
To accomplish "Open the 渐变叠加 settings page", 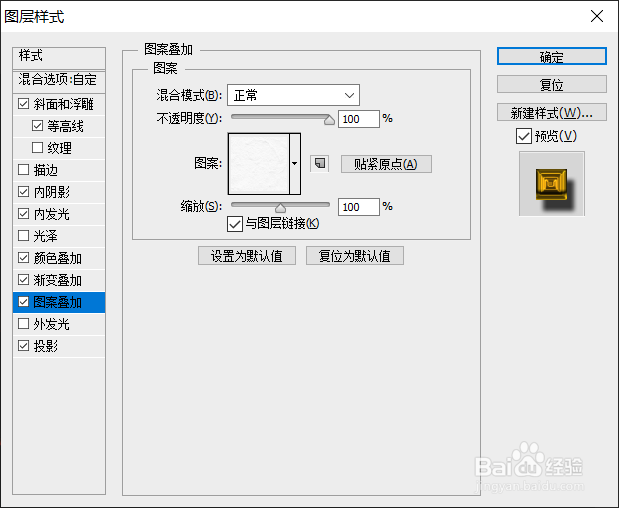I will coord(58,280).
